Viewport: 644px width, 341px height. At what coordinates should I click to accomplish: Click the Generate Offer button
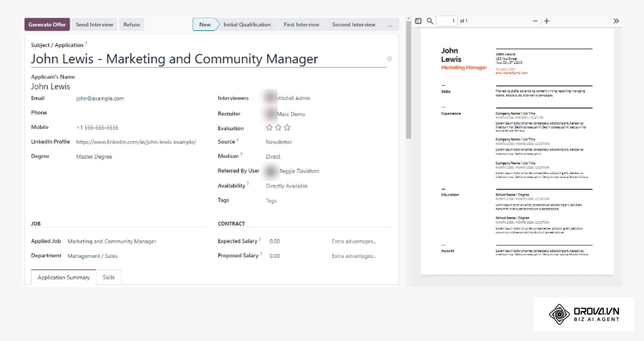(47, 25)
